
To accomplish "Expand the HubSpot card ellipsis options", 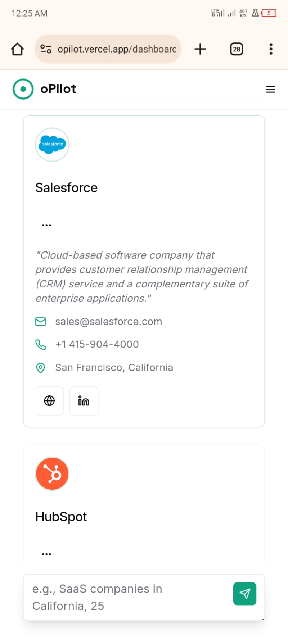I will tap(46, 554).
